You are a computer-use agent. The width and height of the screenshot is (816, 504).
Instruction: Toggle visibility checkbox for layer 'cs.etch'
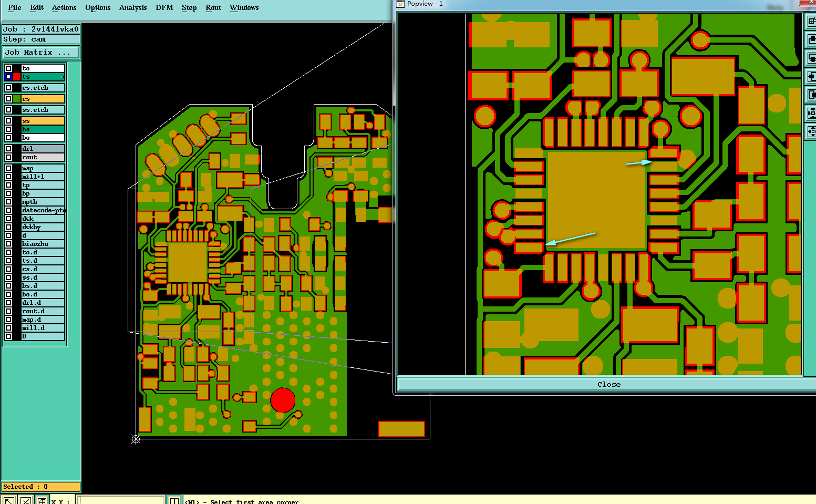[x=8, y=88]
